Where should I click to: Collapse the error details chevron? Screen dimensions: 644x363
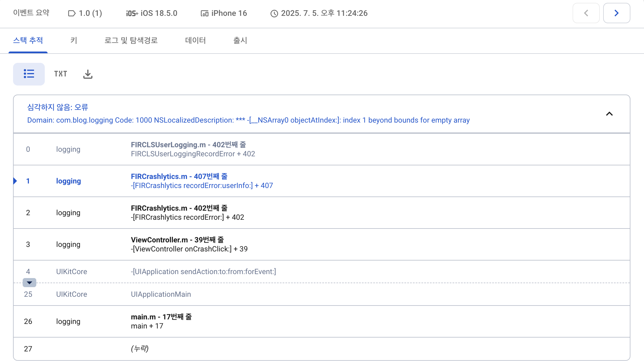click(609, 114)
